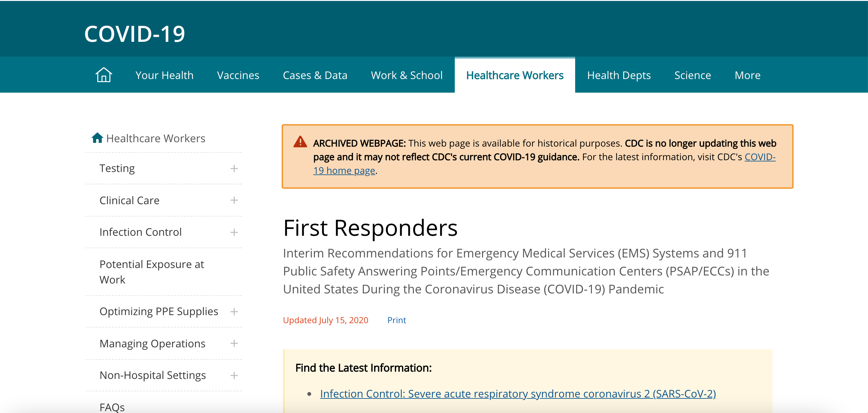Open Cases & Data navigation tab

pyautogui.click(x=315, y=75)
